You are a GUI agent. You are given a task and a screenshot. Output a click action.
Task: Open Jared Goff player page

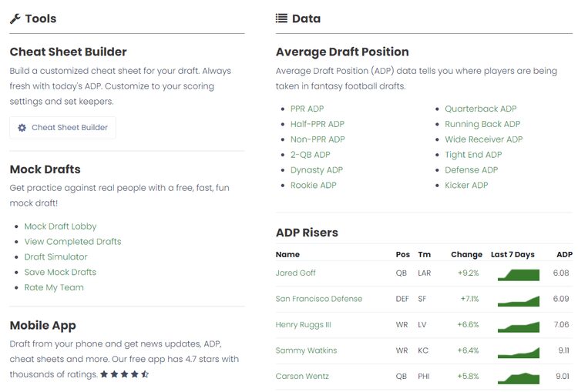click(x=296, y=273)
